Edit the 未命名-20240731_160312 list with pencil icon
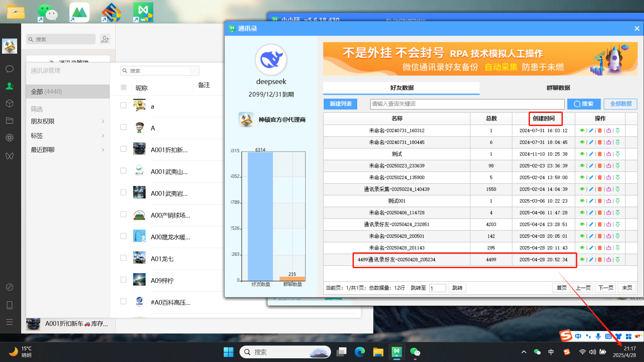Screen dimensions: 644x362 (591, 131)
